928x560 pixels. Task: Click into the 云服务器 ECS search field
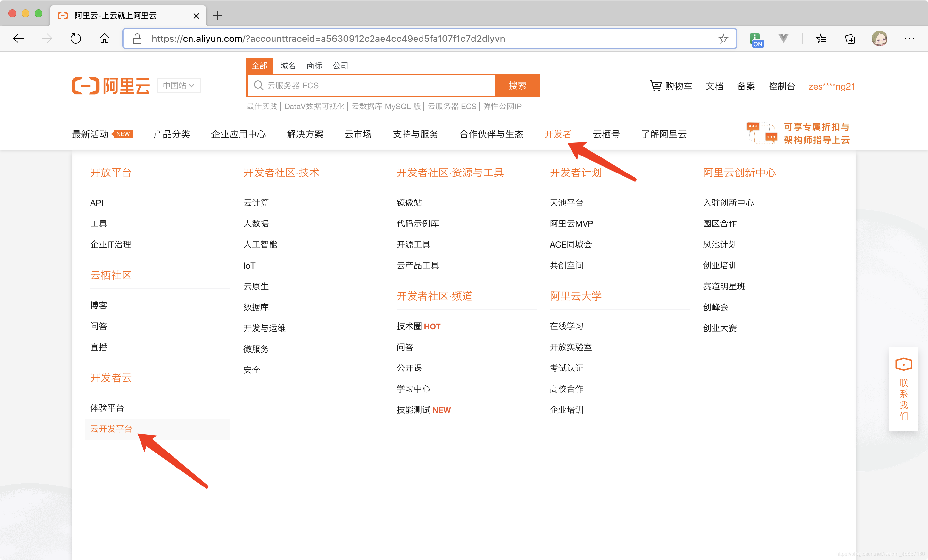point(371,86)
